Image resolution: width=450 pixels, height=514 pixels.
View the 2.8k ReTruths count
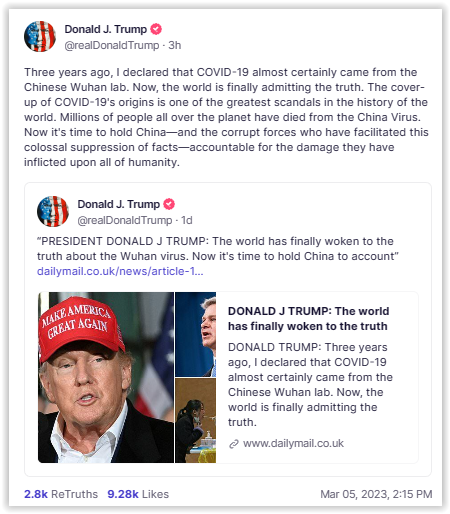pyautogui.click(x=61, y=494)
